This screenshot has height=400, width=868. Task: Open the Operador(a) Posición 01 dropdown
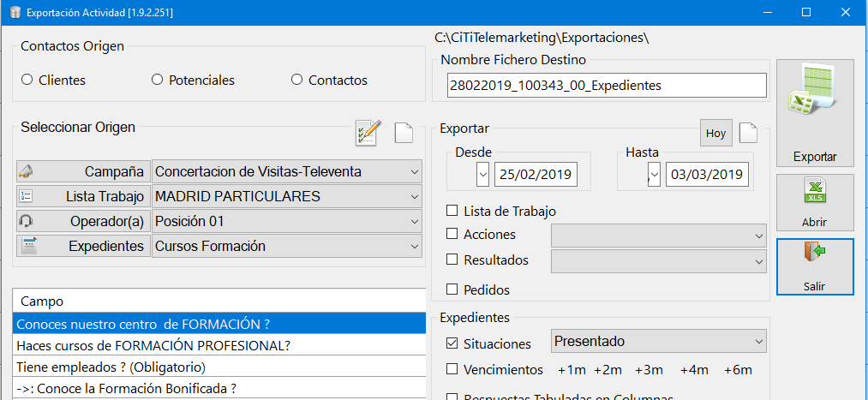coord(415,221)
